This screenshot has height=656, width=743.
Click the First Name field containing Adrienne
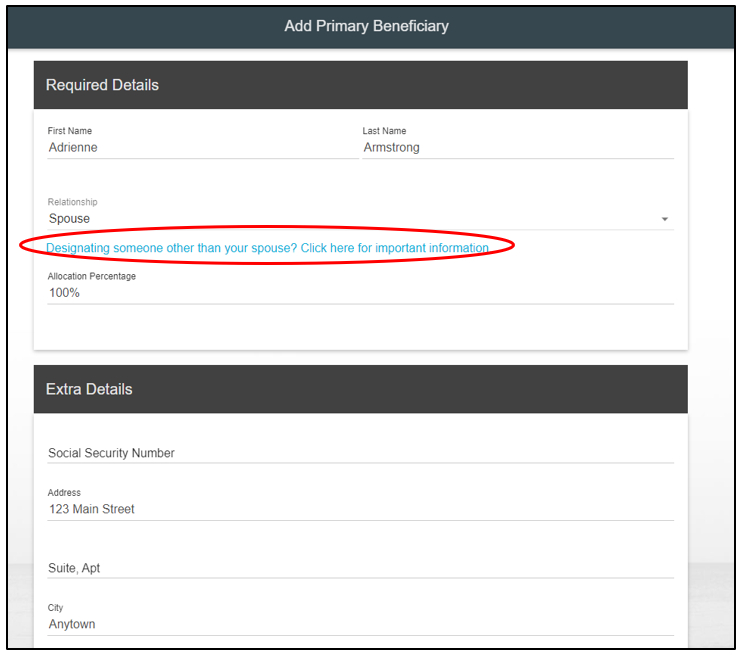click(200, 148)
